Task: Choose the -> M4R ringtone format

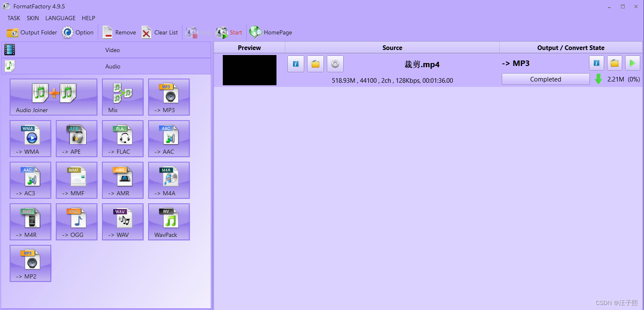Action: click(30, 222)
